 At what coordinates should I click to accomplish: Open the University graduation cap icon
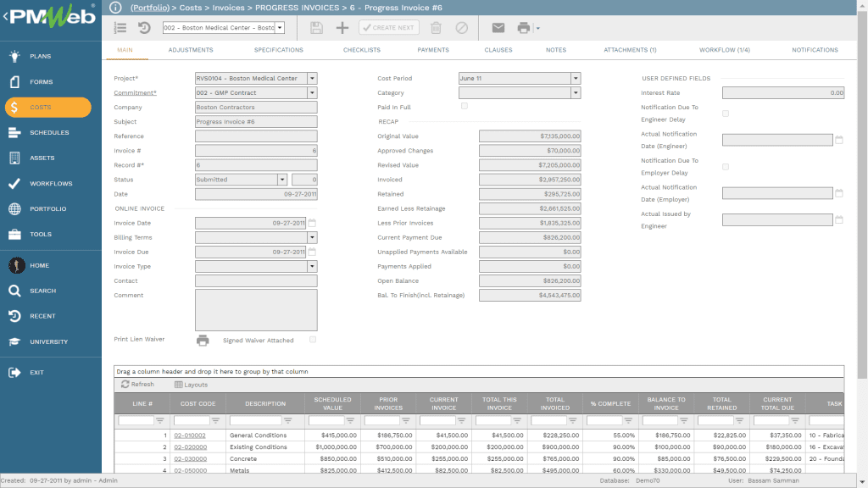click(x=14, y=342)
